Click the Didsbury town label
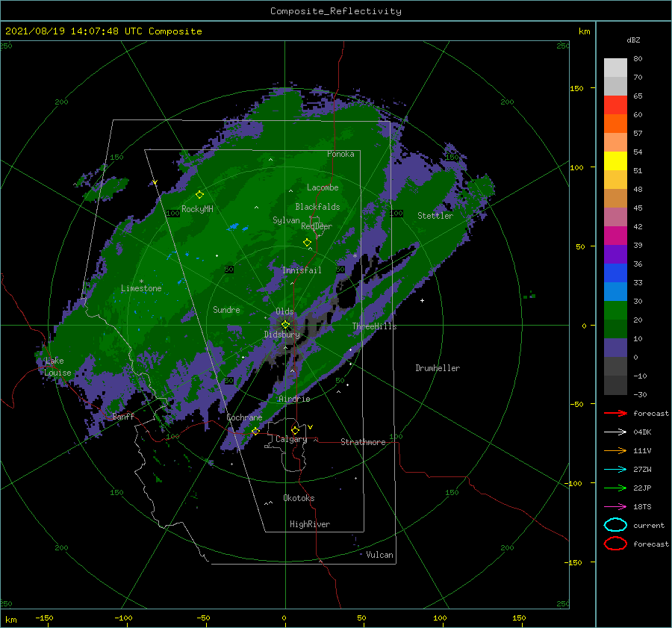Screen dimensions: 672x628 282,335
